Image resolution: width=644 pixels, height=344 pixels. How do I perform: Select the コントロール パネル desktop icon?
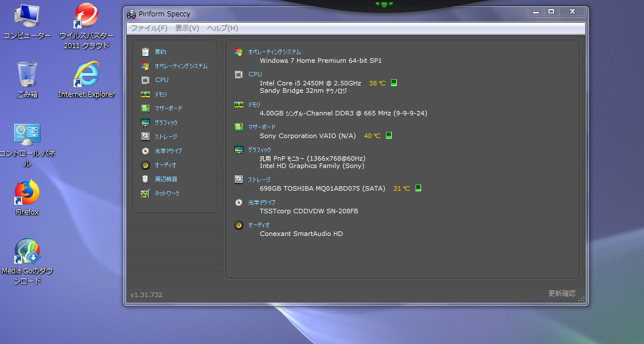27,145
